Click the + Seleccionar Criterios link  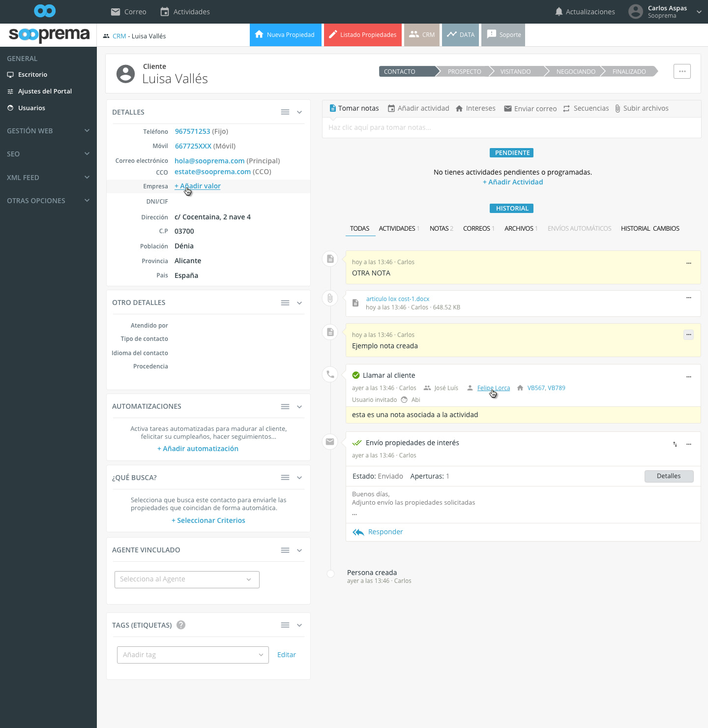coord(208,520)
